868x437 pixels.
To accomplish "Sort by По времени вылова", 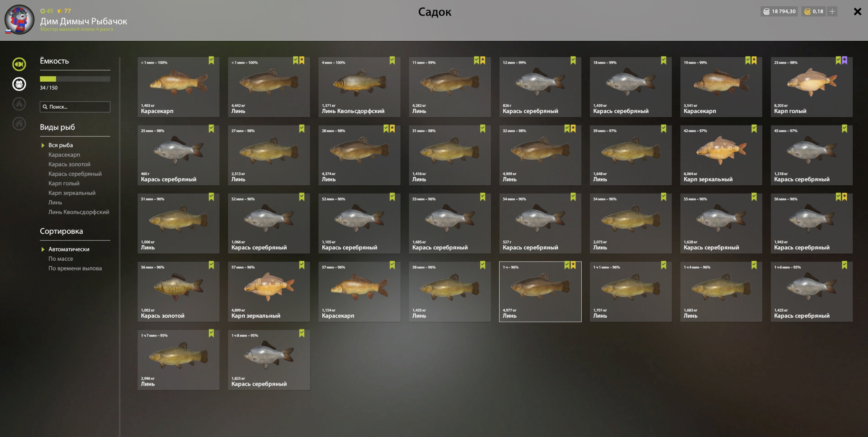I will coord(75,268).
